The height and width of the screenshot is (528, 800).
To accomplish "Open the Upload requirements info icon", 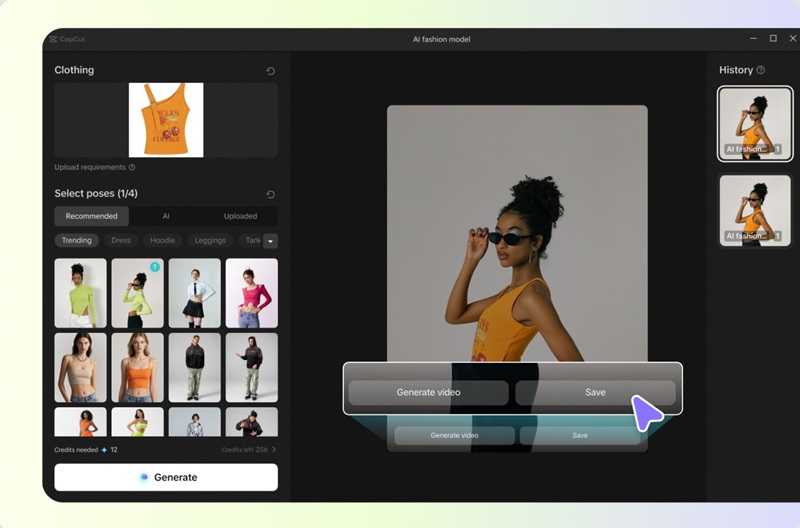I will point(132,167).
